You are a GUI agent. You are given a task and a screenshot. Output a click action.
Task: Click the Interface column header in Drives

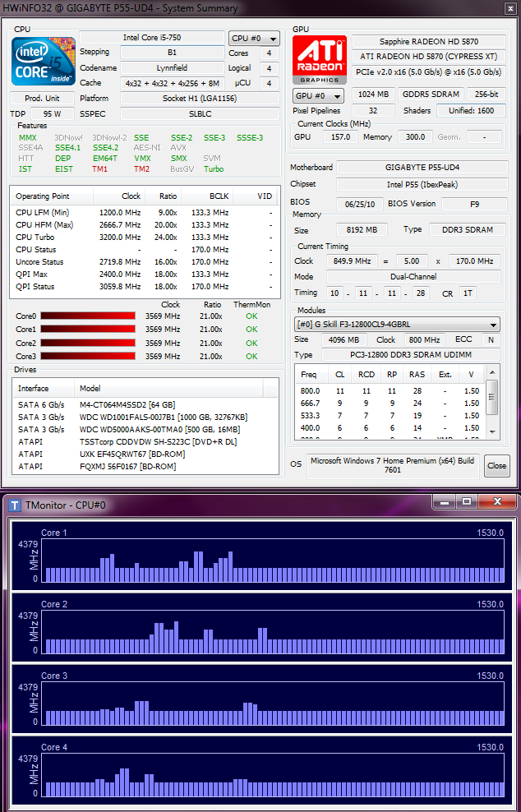44,389
